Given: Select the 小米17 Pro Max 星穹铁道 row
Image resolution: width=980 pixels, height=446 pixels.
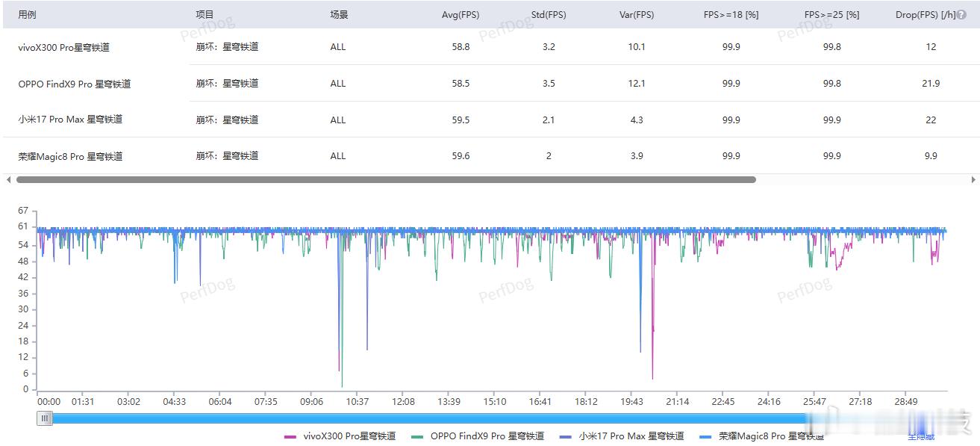Looking at the screenshot, I should pos(490,120).
